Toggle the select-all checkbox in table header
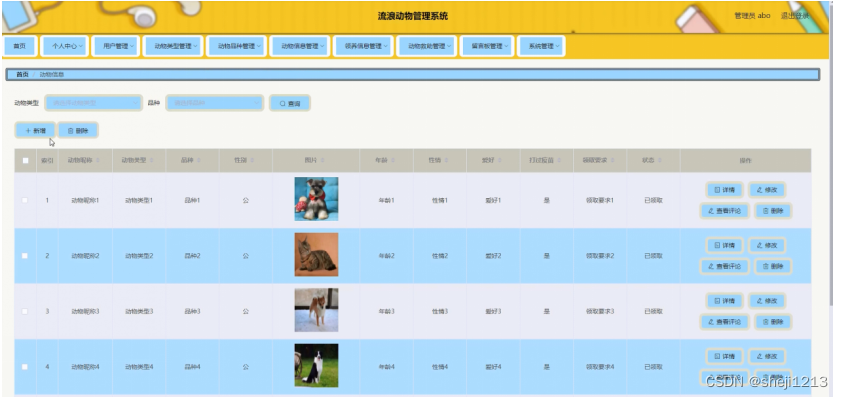Viewport: 843px width, 399px height. click(25, 160)
